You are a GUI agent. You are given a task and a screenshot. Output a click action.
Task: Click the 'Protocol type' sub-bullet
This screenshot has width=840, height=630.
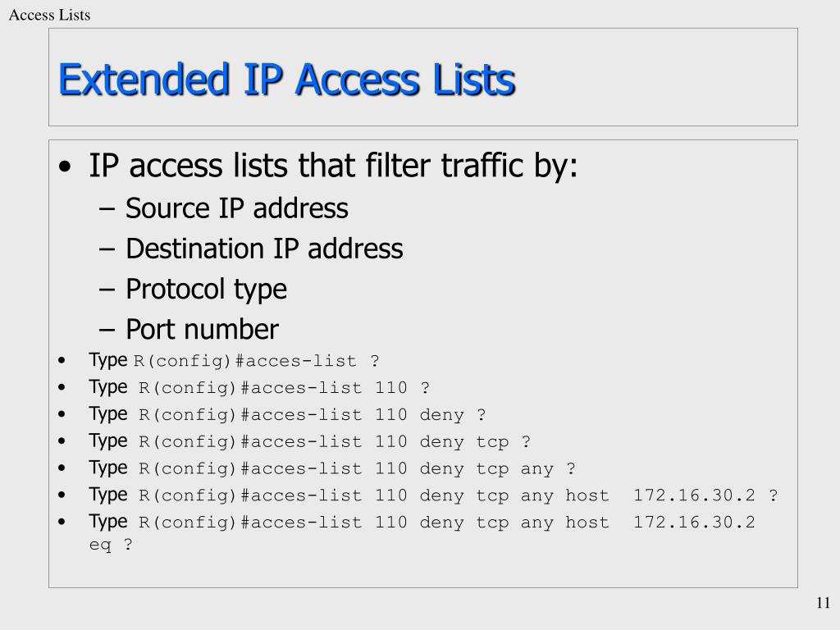(206, 290)
